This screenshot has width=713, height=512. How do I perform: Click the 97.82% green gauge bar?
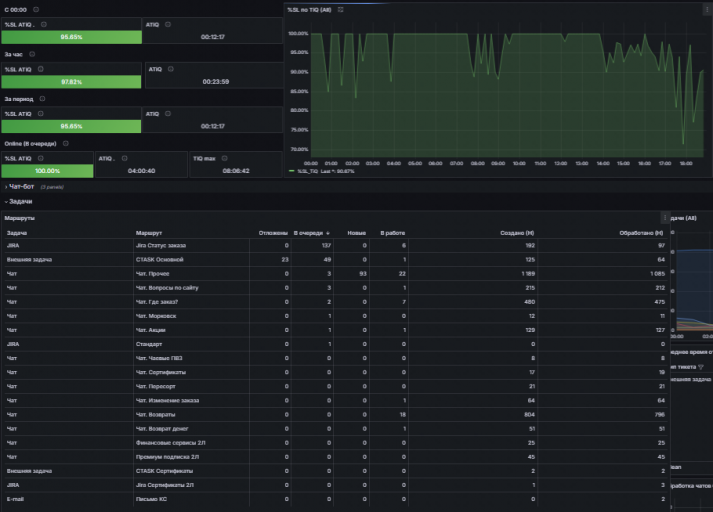pyautogui.click(x=71, y=82)
